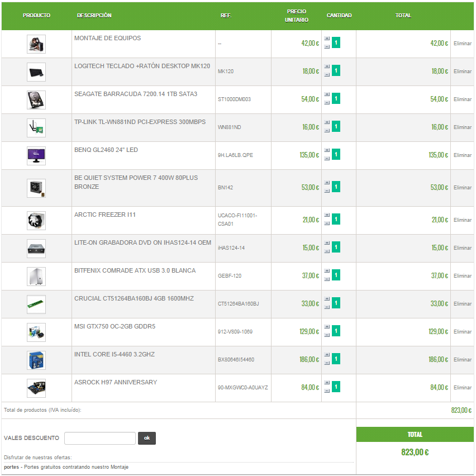Viewport: 476px width, 476px height.
Task: Increase quantity of Arctic Freezer I11
Action: 327,215
